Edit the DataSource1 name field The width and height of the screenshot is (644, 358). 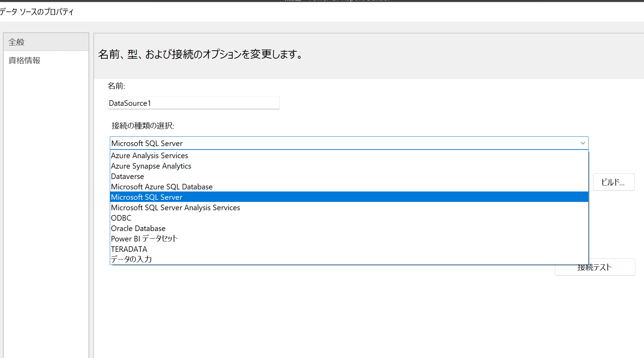[x=193, y=103]
